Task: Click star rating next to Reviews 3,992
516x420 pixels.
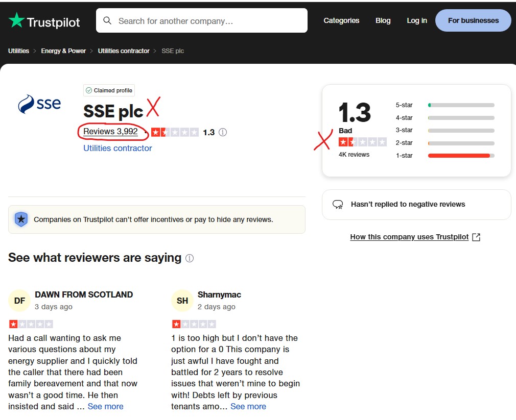Action: [x=175, y=132]
